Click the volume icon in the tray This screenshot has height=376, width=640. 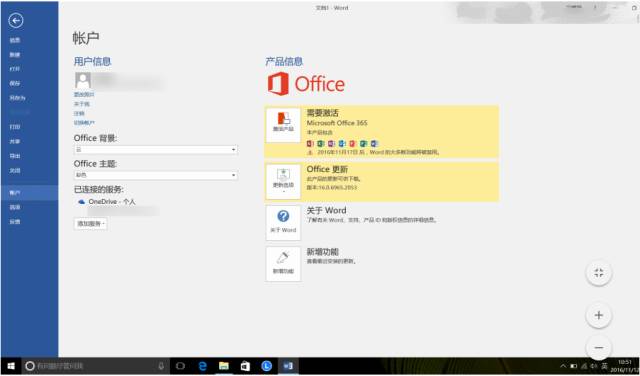594,366
